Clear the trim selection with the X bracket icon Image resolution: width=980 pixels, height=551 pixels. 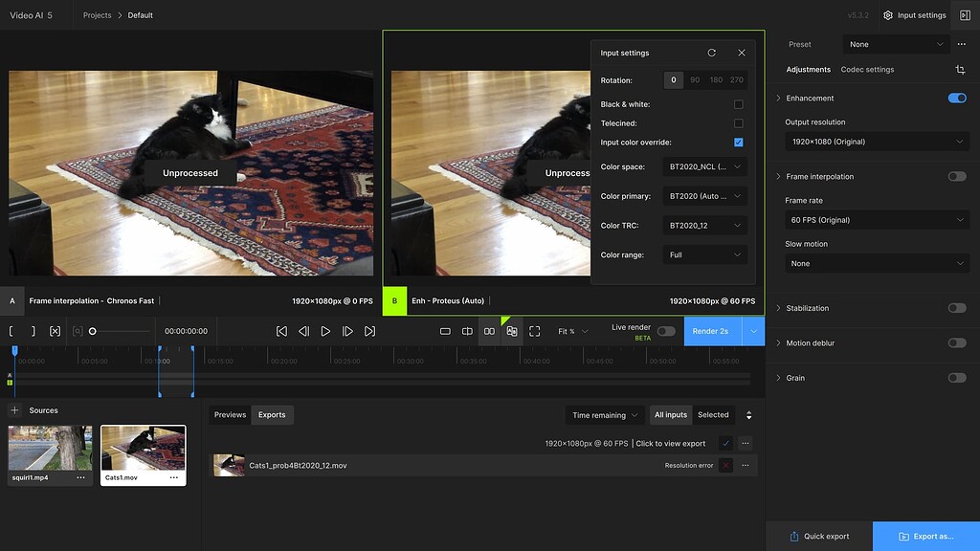[55, 331]
